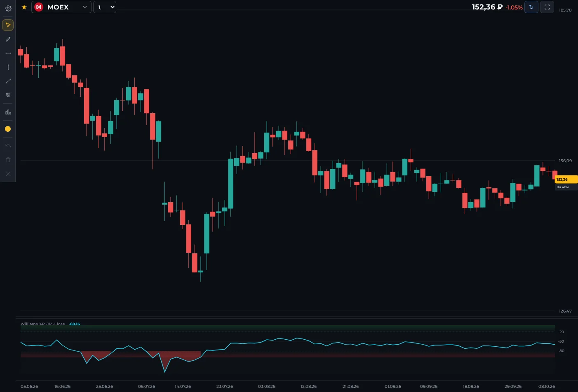Screen dimensions: 578x392
Task: Open the yellow drawing color swatch
Action: pos(8,129)
